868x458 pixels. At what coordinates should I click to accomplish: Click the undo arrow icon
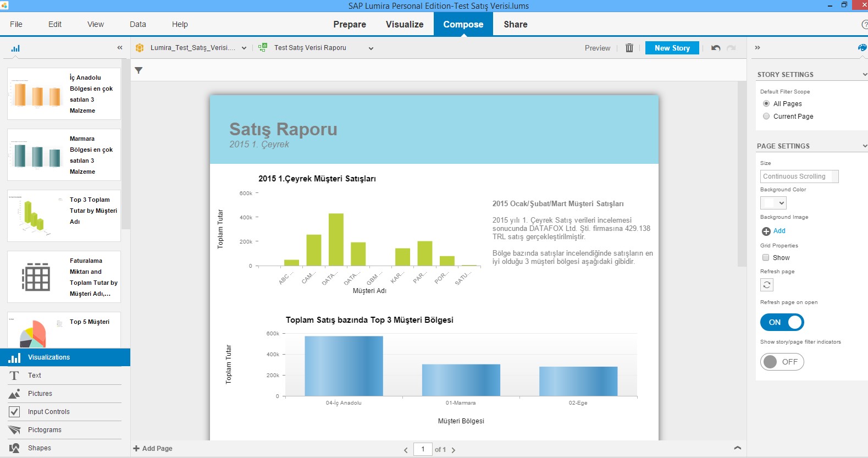pos(715,48)
